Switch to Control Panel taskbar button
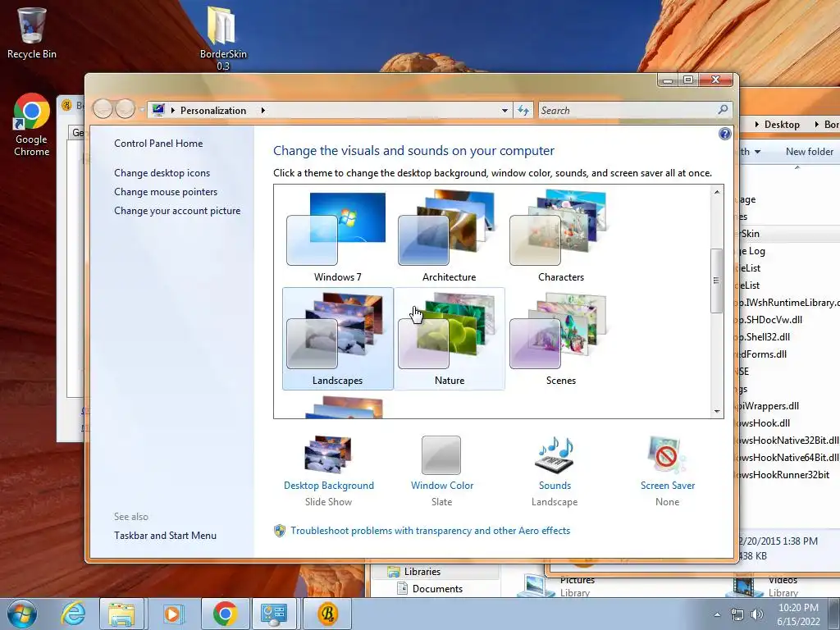Screen dimensions: 840x630 pos(274,614)
